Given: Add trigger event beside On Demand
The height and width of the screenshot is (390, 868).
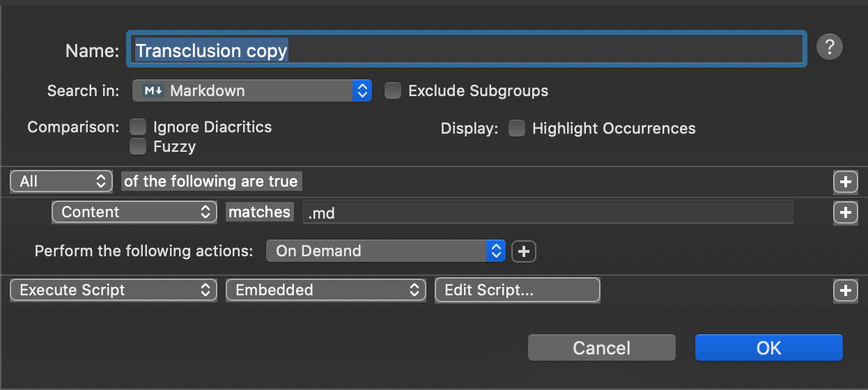Looking at the screenshot, I should pyautogui.click(x=524, y=251).
